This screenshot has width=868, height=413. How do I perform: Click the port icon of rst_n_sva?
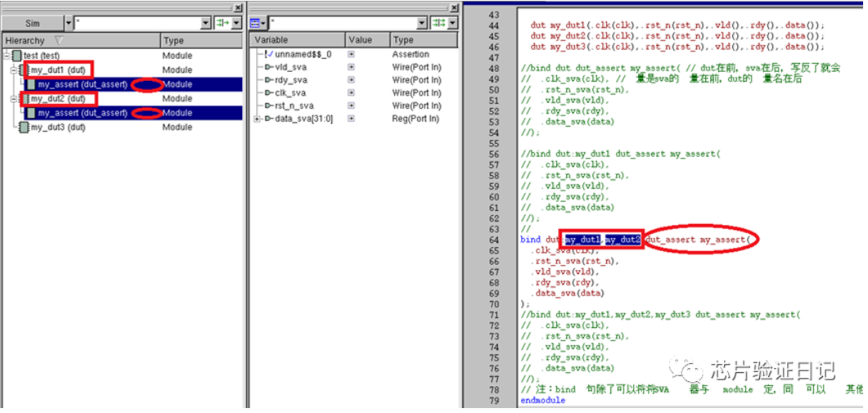269,105
